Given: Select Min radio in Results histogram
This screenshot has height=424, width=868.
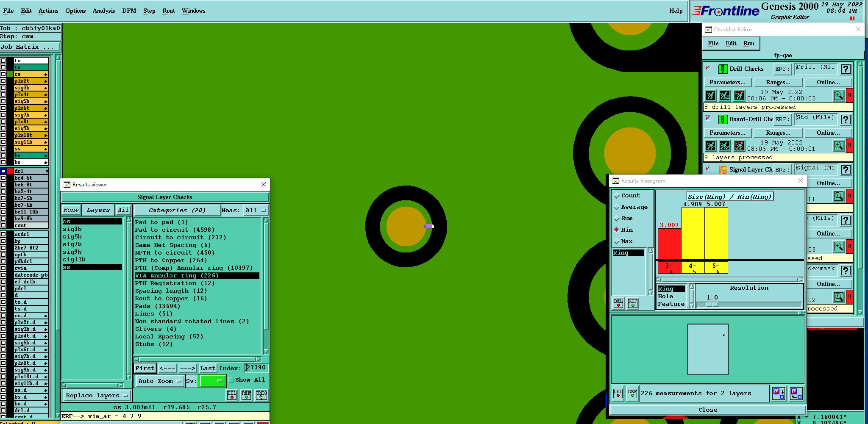Looking at the screenshot, I should click(x=617, y=230).
